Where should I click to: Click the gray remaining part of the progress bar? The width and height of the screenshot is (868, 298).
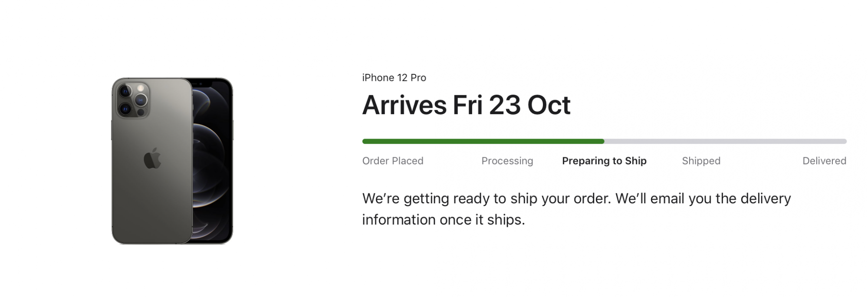[x=725, y=141]
